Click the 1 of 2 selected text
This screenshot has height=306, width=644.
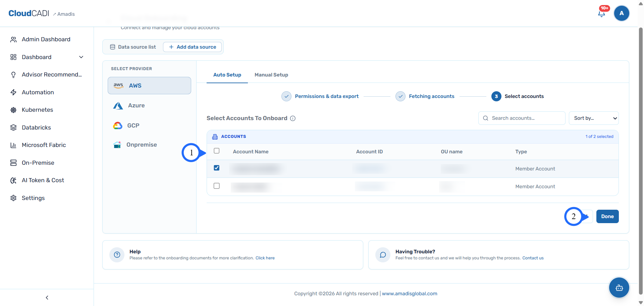pyautogui.click(x=599, y=137)
